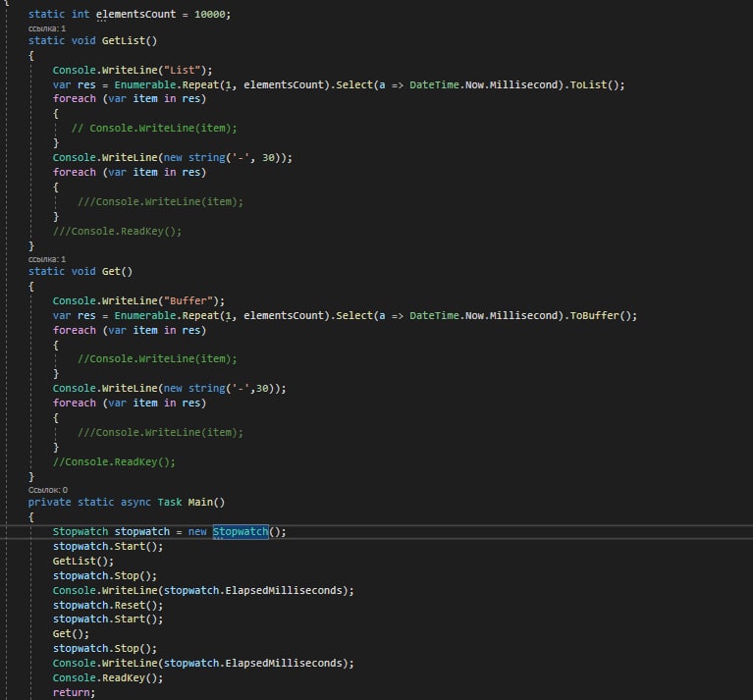Click Get in the "static void Get()" declaration

(111, 272)
